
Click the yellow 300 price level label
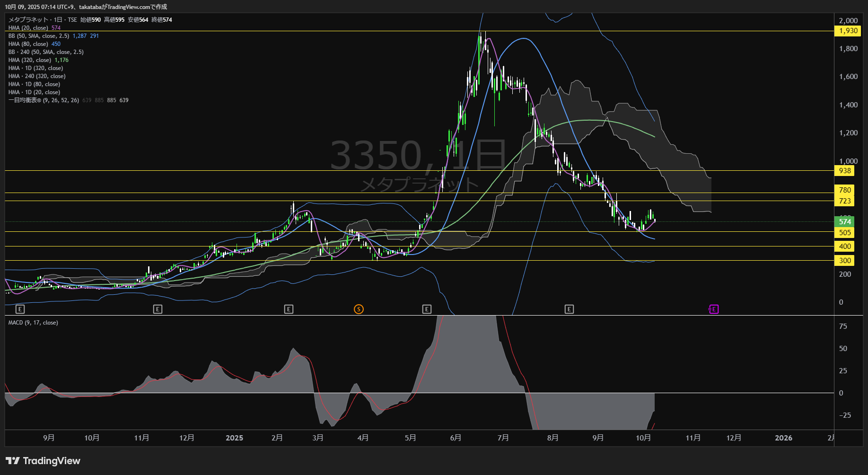pos(844,261)
